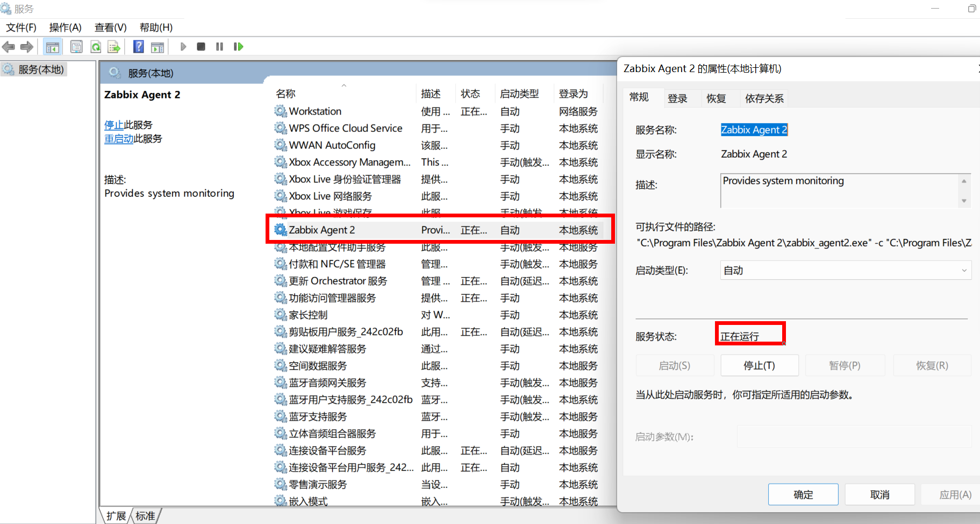Click the description box scroll up arrow
Image resolution: width=980 pixels, height=524 pixels.
[964, 181]
